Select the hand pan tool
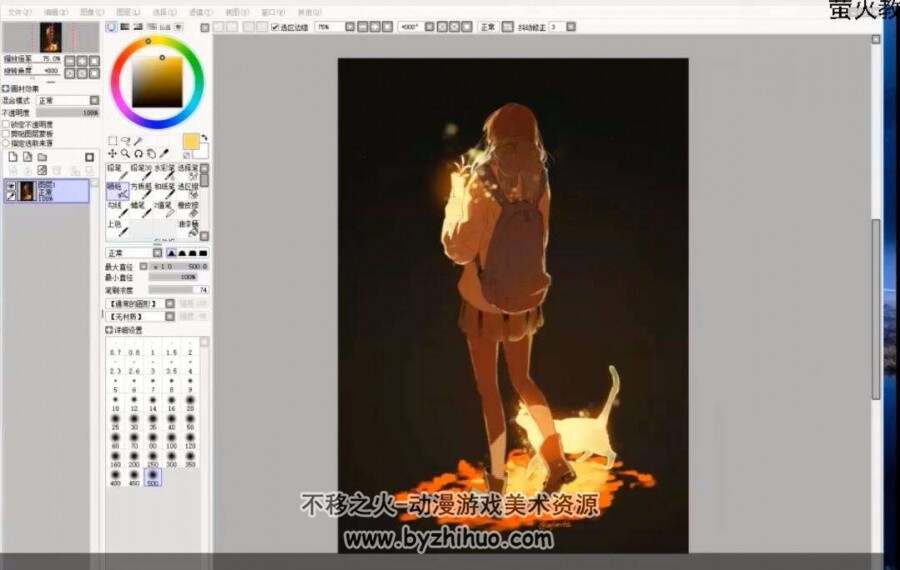Image resolution: width=900 pixels, height=570 pixels. click(x=151, y=154)
